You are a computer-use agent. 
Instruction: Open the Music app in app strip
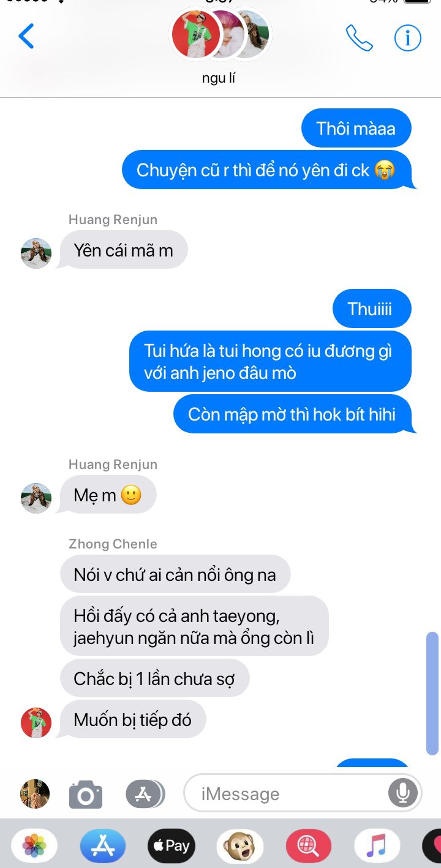(x=377, y=846)
